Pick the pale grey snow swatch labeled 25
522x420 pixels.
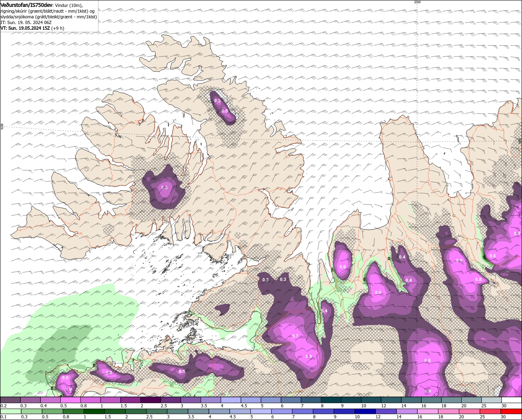[492, 400]
